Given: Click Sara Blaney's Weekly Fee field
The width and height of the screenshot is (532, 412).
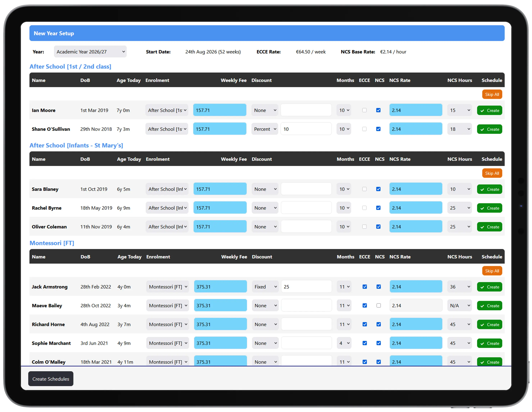Looking at the screenshot, I should 220,189.
